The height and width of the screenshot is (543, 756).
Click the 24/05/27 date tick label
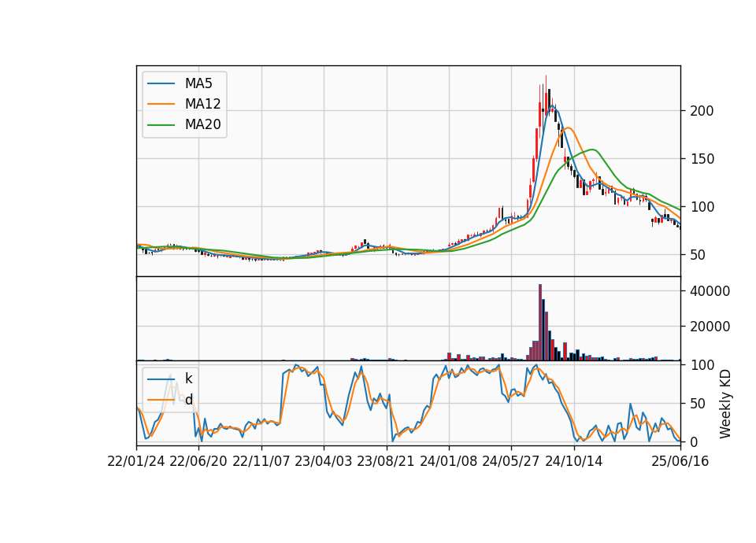[x=511, y=462]
